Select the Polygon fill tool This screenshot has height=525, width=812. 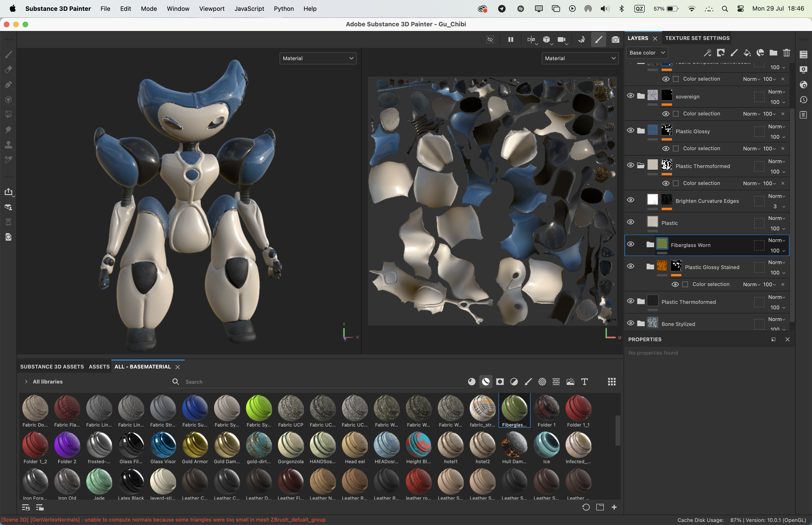(x=8, y=114)
